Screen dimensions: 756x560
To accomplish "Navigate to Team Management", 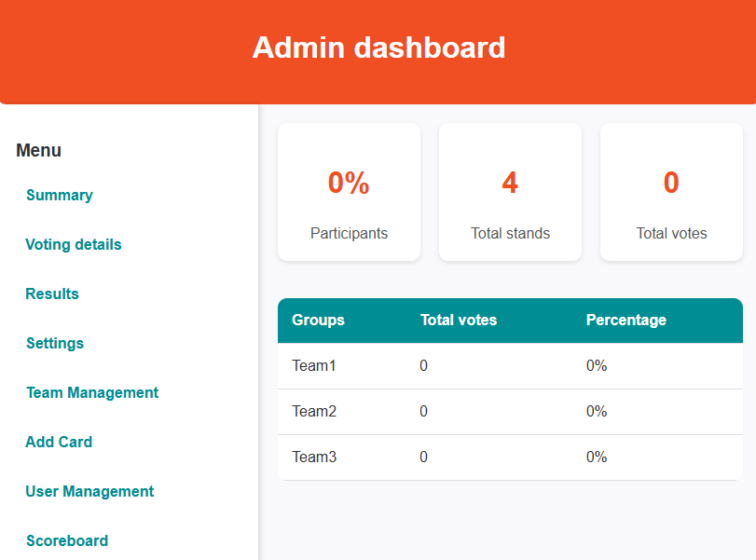I will tap(92, 393).
